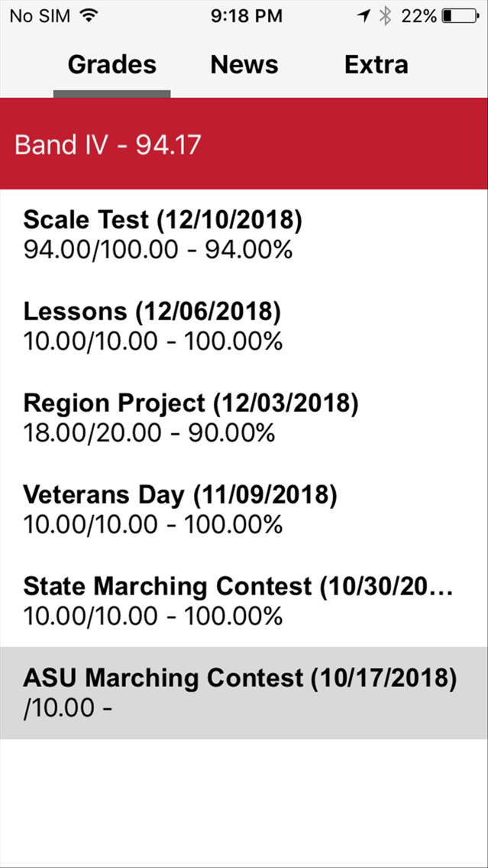This screenshot has height=868, width=488.
Task: Tap the 94.00/100.00 - 94.00% score line
Action: 157,251
